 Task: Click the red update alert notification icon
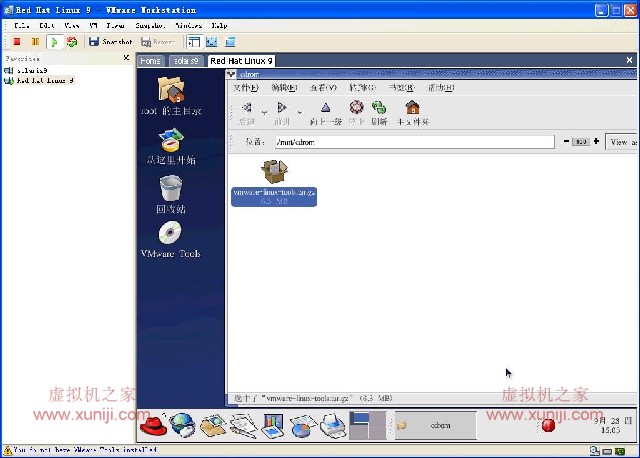(x=548, y=425)
